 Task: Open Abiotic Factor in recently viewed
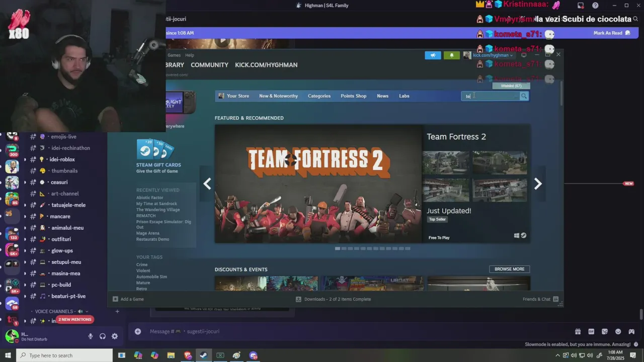pos(149,198)
